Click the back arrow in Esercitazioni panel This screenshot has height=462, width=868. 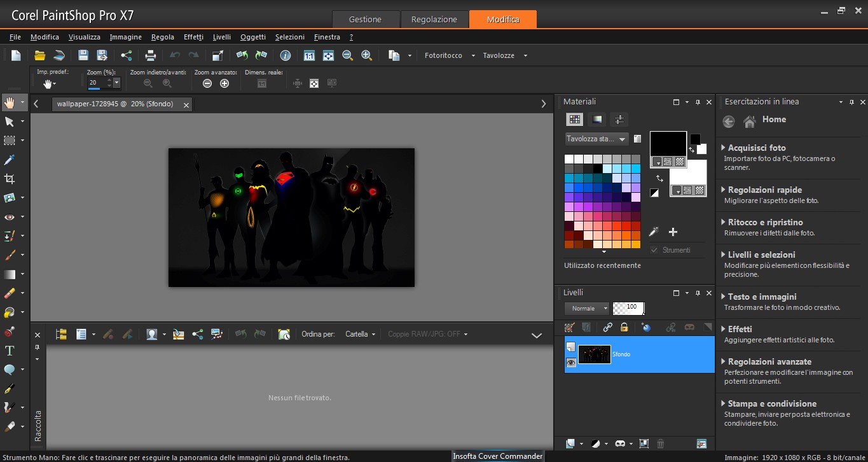(x=729, y=121)
